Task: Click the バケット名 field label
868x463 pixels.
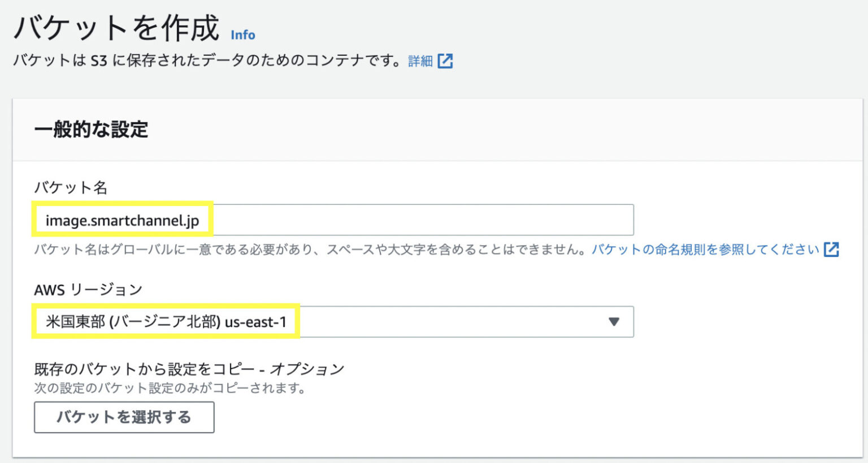Action: (71, 189)
